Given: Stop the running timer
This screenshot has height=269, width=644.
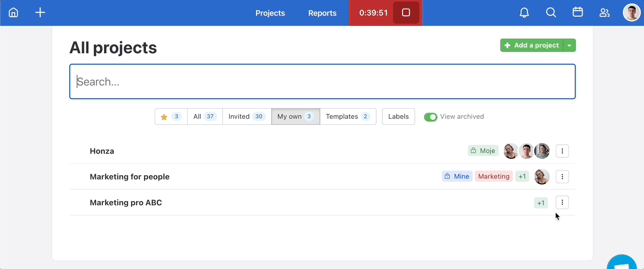Looking at the screenshot, I should click(x=406, y=13).
